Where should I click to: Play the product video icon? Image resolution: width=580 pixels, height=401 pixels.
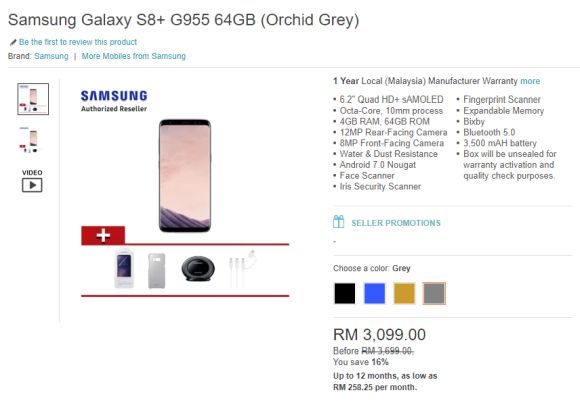coord(32,185)
